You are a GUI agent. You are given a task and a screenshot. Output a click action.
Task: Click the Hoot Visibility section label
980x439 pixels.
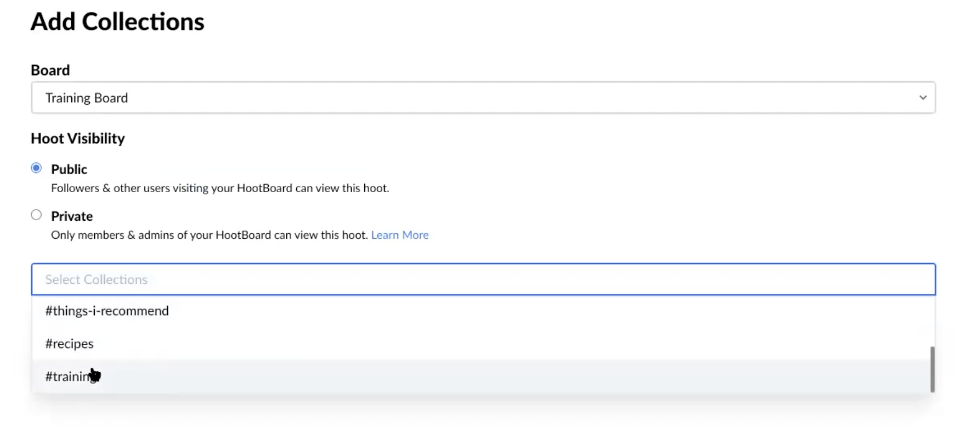[77, 138]
